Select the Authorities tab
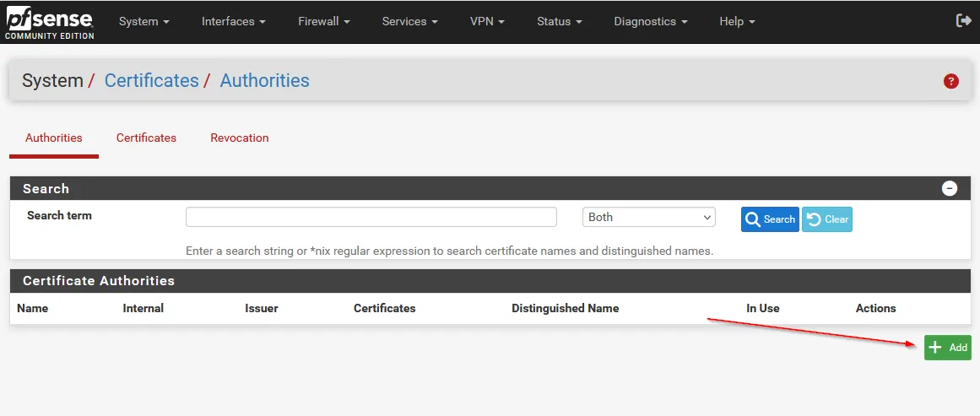Screen dimensions: 980x416 pos(54,138)
